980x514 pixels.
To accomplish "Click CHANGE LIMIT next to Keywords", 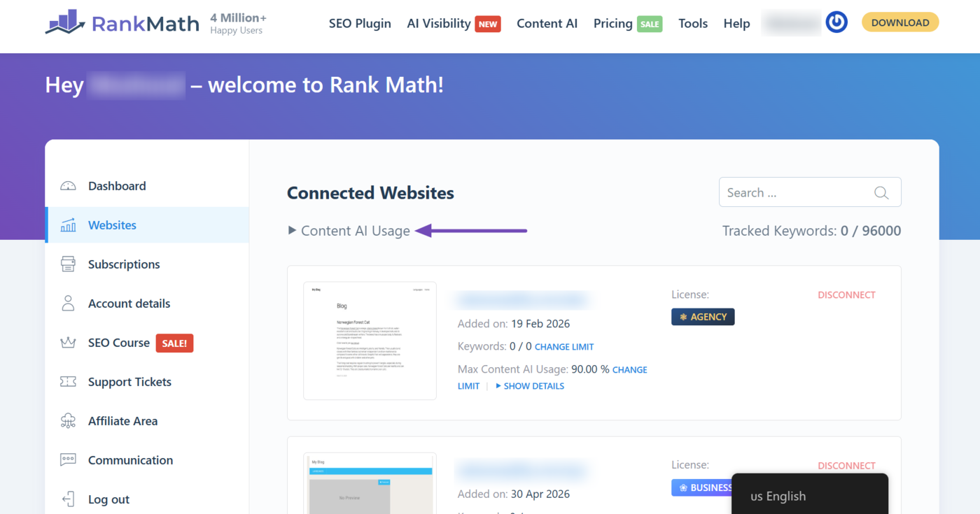I will (x=564, y=347).
